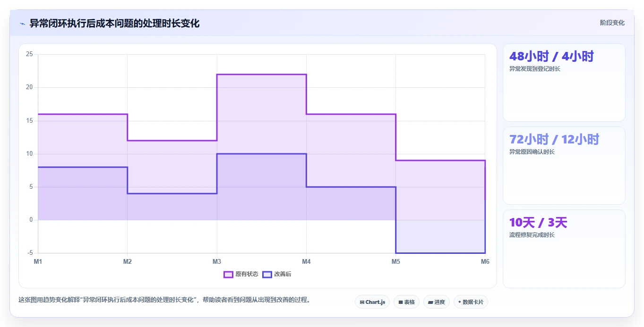Click the 25 y-axis tick label
This screenshot has height=327, width=644.
pos(29,54)
